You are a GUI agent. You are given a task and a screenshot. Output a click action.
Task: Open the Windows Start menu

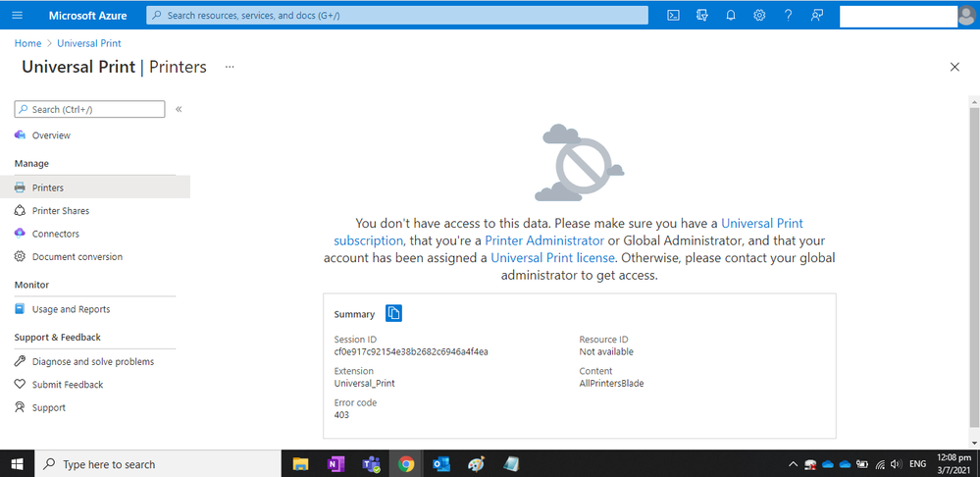coord(17,464)
